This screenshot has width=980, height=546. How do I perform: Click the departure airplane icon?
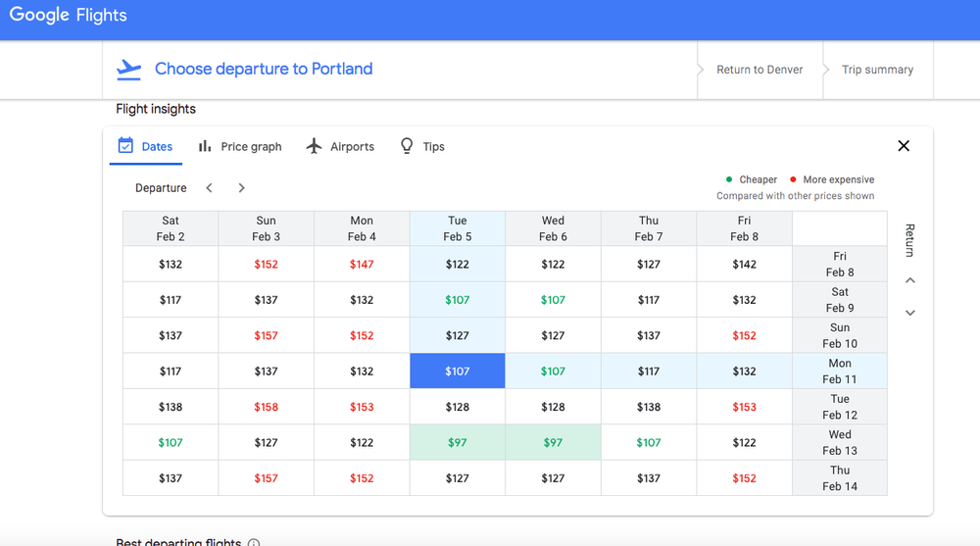click(128, 70)
